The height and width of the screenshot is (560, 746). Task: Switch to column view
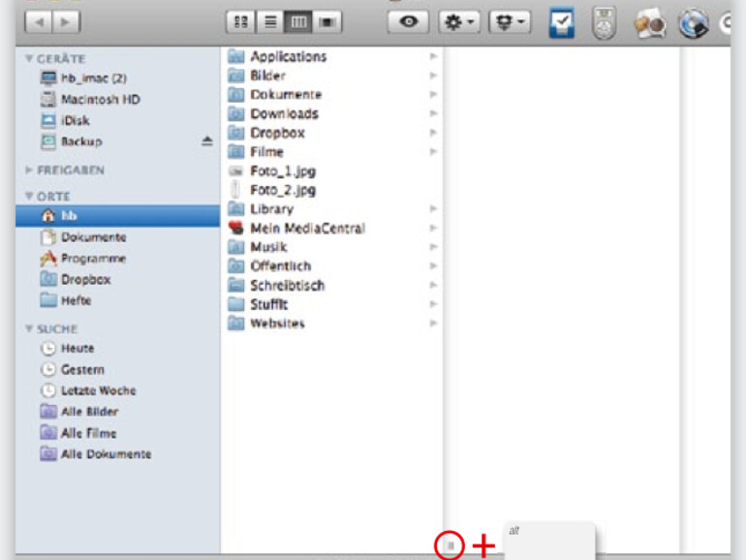coord(298,22)
